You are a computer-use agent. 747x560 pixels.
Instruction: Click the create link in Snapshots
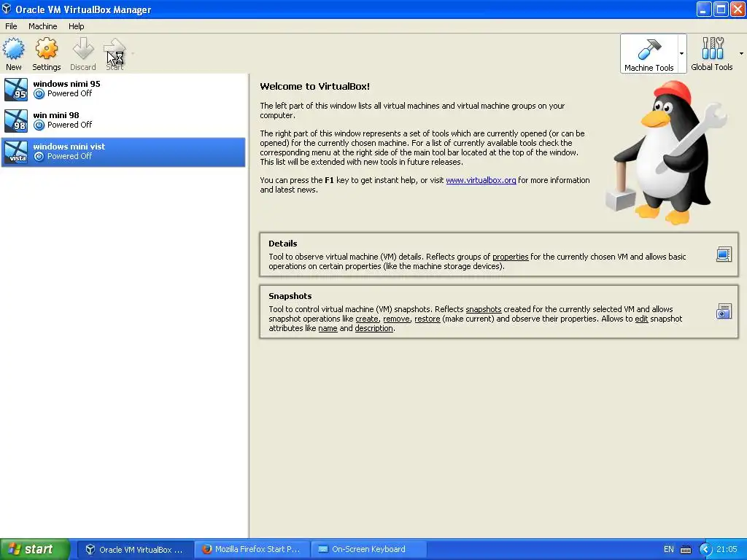tap(367, 319)
